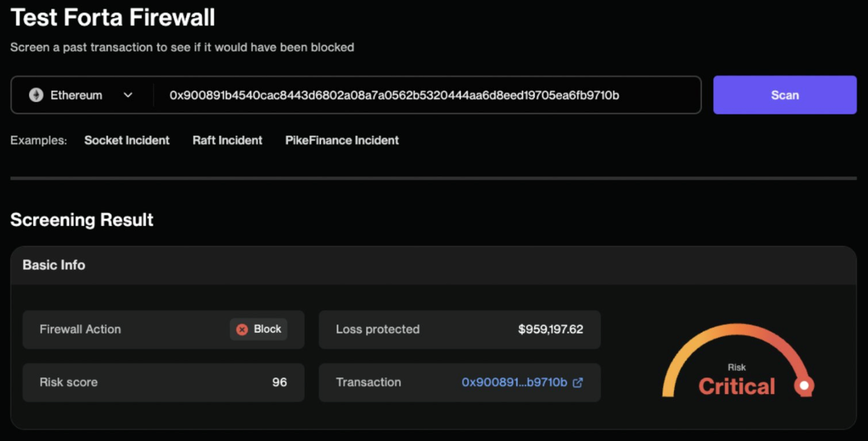
Task: Click the risk score value 96
Action: coord(279,382)
